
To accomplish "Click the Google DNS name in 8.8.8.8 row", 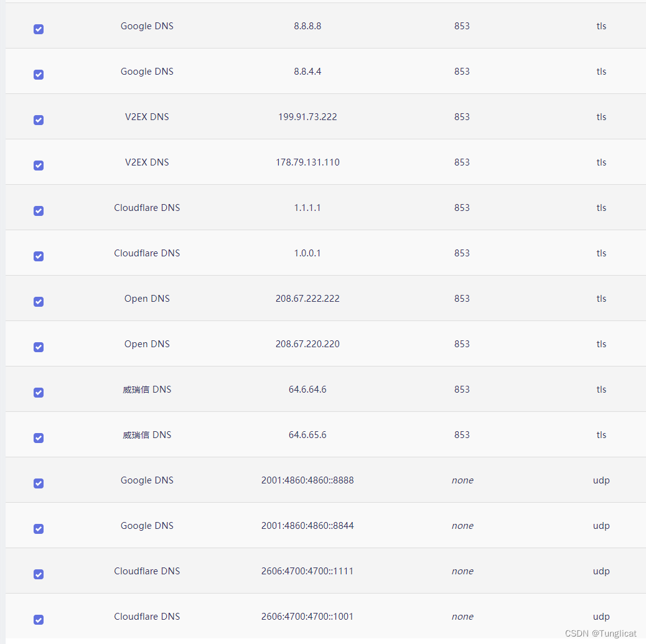I will [x=147, y=26].
